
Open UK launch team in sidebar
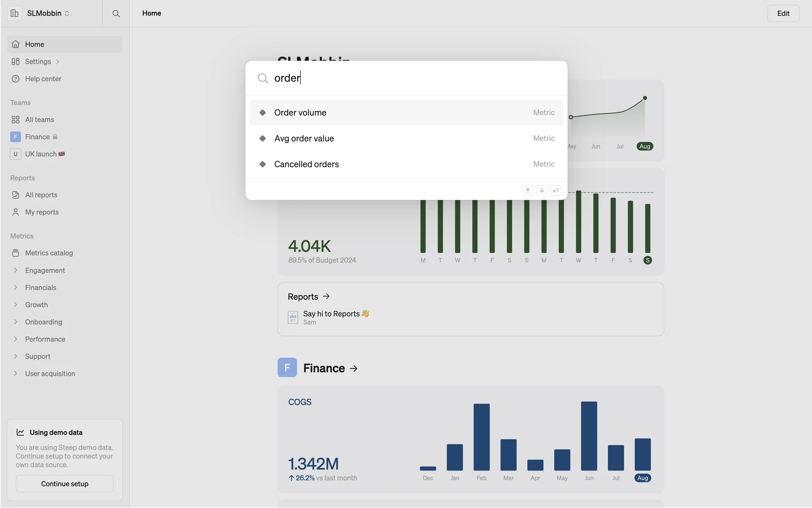coord(41,154)
